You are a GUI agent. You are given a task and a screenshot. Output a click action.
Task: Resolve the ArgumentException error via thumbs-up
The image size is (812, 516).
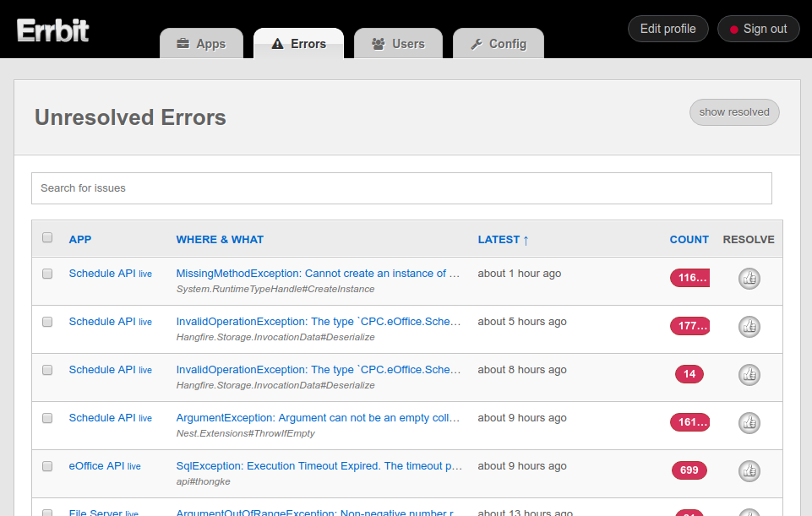click(749, 423)
